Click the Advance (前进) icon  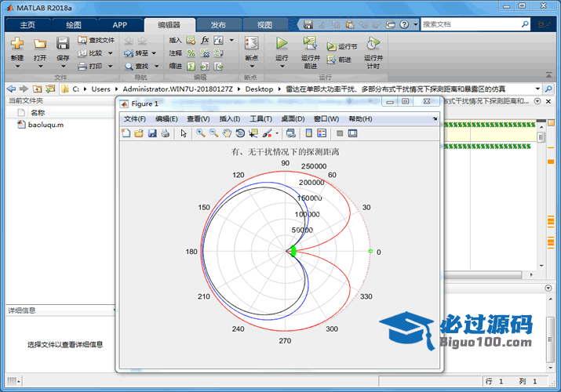click(331, 60)
